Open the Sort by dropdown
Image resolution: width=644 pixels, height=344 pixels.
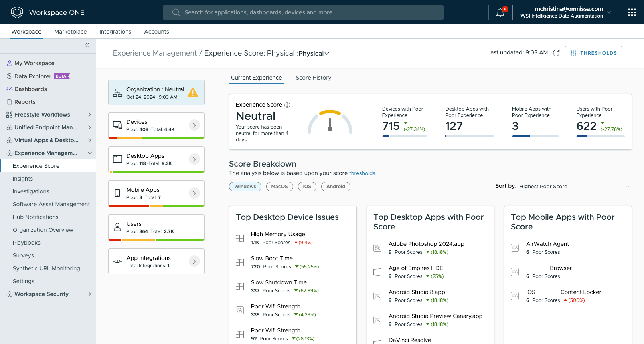click(574, 187)
